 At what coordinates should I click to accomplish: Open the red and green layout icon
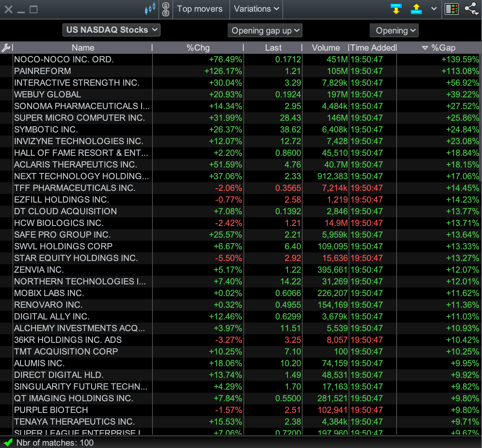coord(452,9)
